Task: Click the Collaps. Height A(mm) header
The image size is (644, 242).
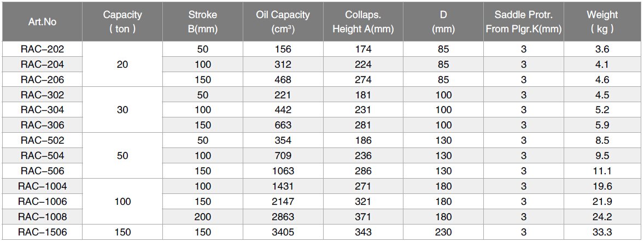Action: (x=363, y=22)
